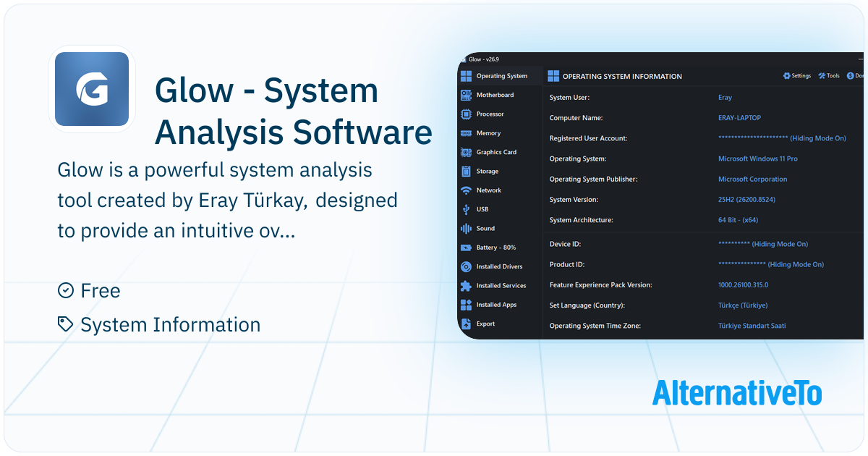Viewport: 868px width, 456px height.
Task: Open the Installed Services puzzle icon
Action: (466, 286)
